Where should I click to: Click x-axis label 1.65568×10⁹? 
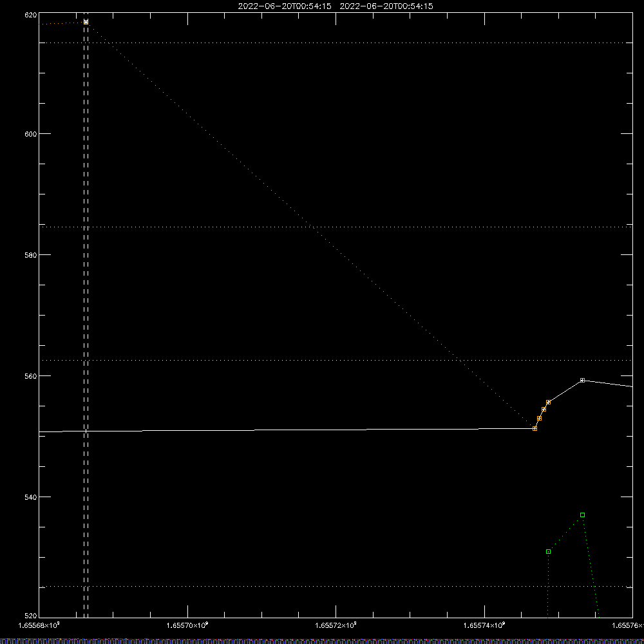tap(39, 625)
